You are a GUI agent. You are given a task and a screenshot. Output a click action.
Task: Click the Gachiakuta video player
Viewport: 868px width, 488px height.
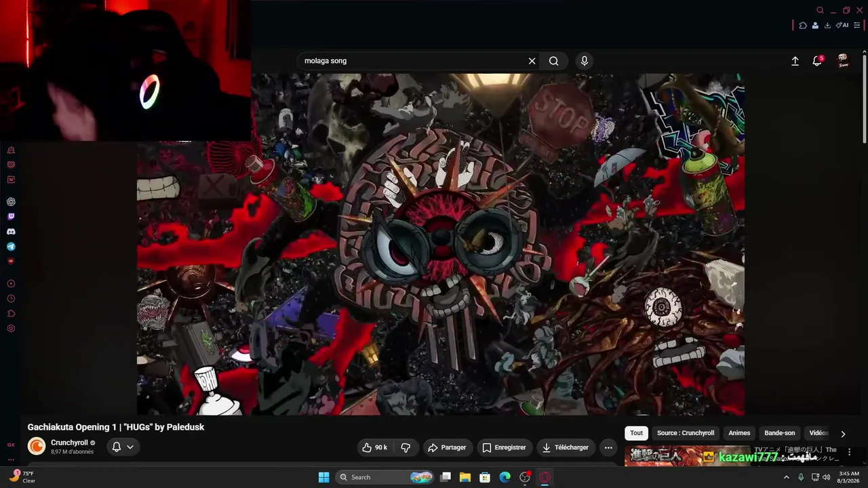441,244
